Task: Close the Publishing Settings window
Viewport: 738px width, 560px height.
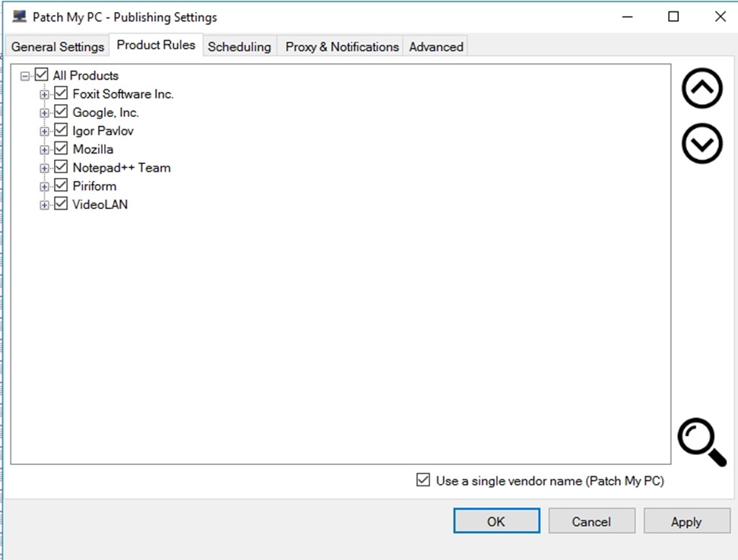Action: [720, 17]
